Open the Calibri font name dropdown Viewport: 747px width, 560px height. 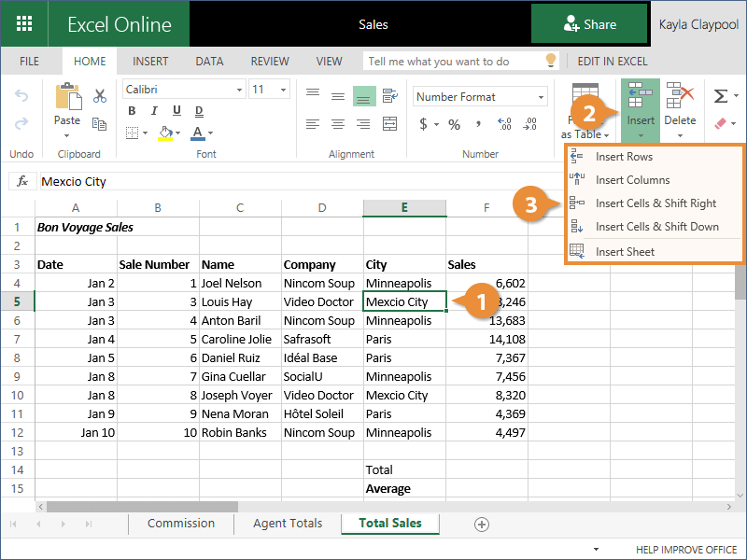click(237, 90)
